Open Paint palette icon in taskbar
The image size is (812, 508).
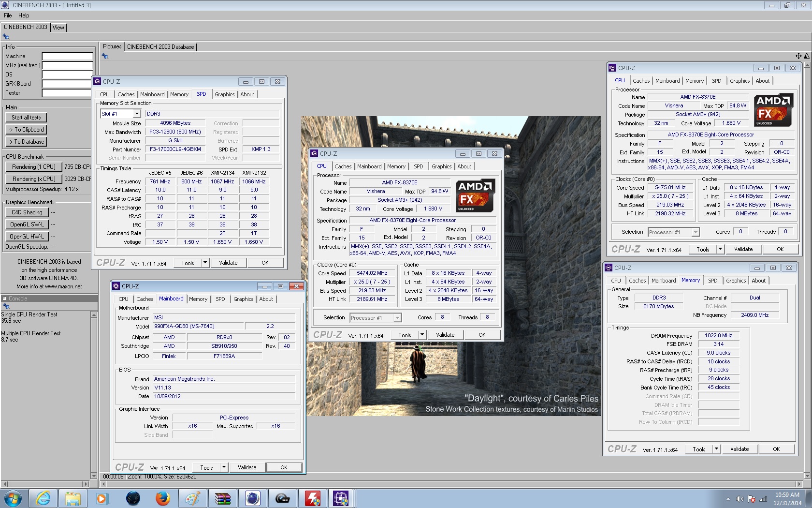pyautogui.click(x=192, y=498)
